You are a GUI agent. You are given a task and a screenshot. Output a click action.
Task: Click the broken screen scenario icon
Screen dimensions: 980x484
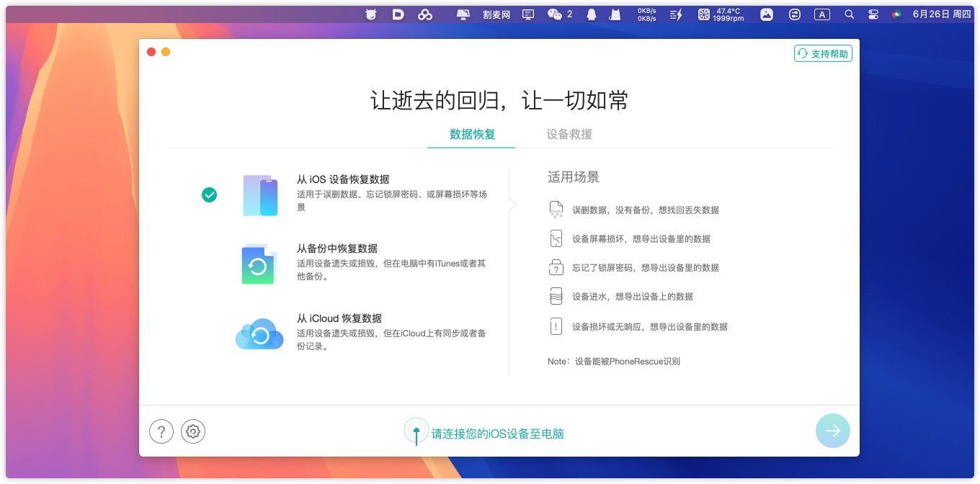556,238
